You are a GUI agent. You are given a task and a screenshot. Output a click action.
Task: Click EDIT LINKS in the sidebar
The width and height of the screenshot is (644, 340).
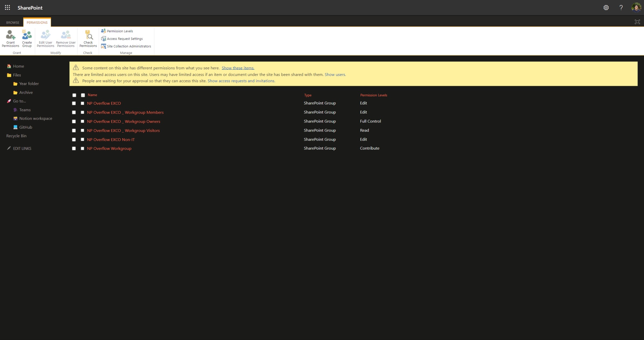[22, 149]
